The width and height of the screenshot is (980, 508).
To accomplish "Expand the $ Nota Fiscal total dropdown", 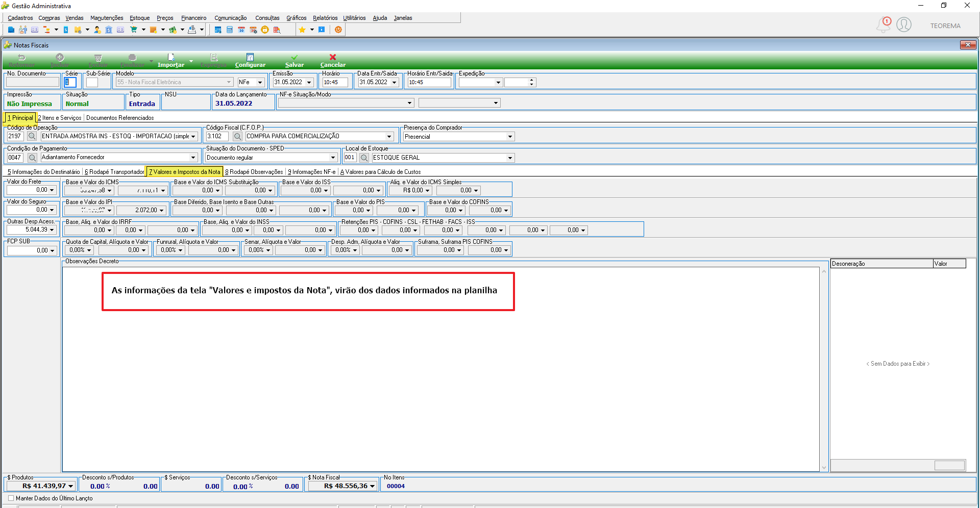I will (x=373, y=486).
